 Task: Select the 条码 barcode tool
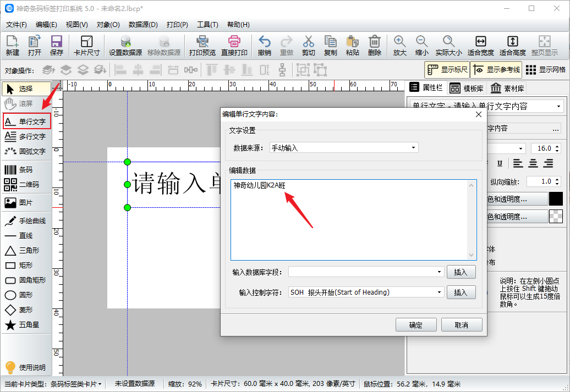[27, 170]
